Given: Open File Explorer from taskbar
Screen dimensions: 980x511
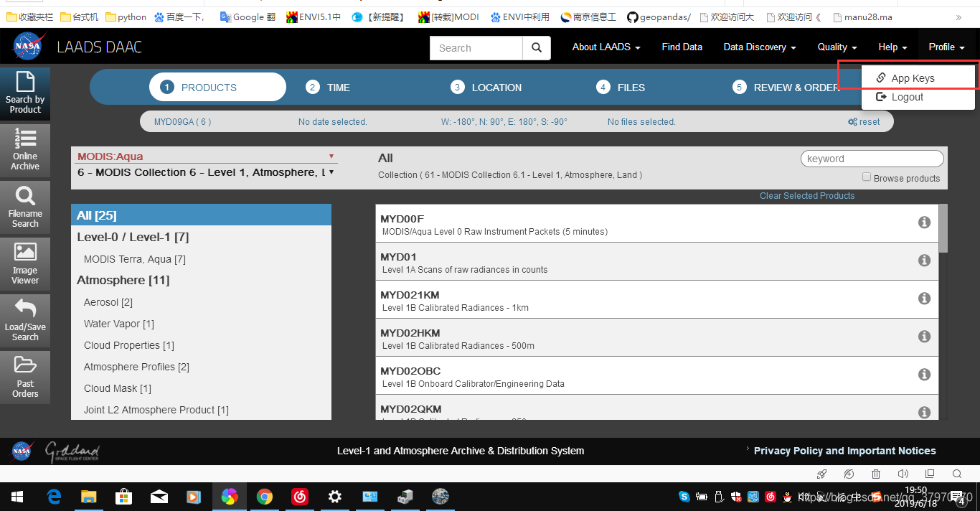Looking at the screenshot, I should [88, 497].
